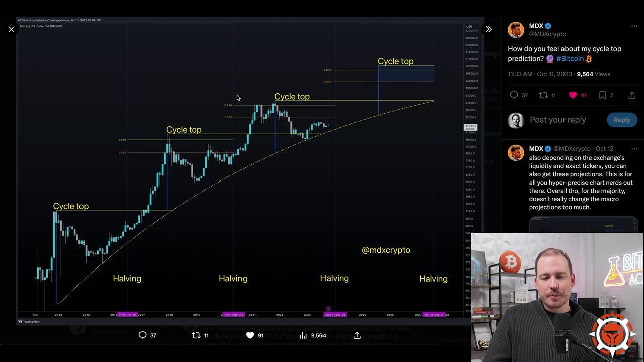This screenshot has height=362, width=644.
Task: Share the tweet from right panel icon
Action: (632, 95)
